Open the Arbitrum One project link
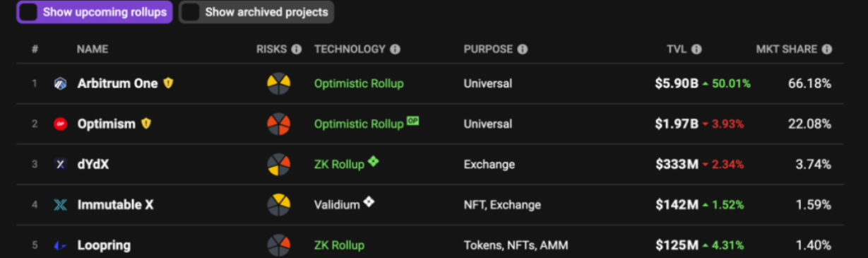Screen dimensions: 868x258 [x=118, y=83]
